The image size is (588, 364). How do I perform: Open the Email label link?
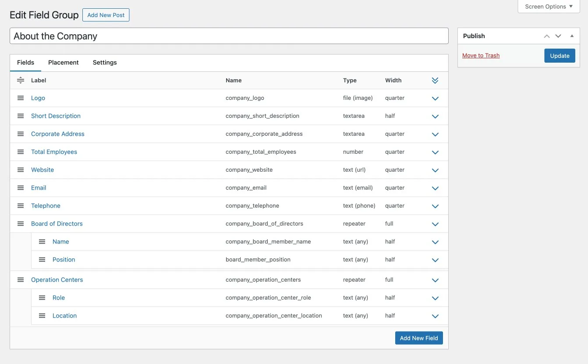click(39, 188)
